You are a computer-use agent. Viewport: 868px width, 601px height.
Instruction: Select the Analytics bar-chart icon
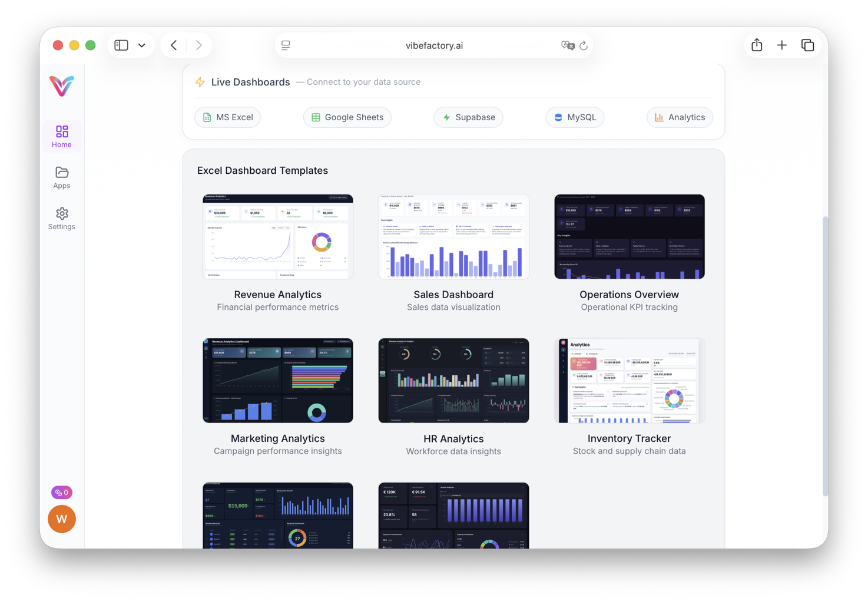pos(659,117)
